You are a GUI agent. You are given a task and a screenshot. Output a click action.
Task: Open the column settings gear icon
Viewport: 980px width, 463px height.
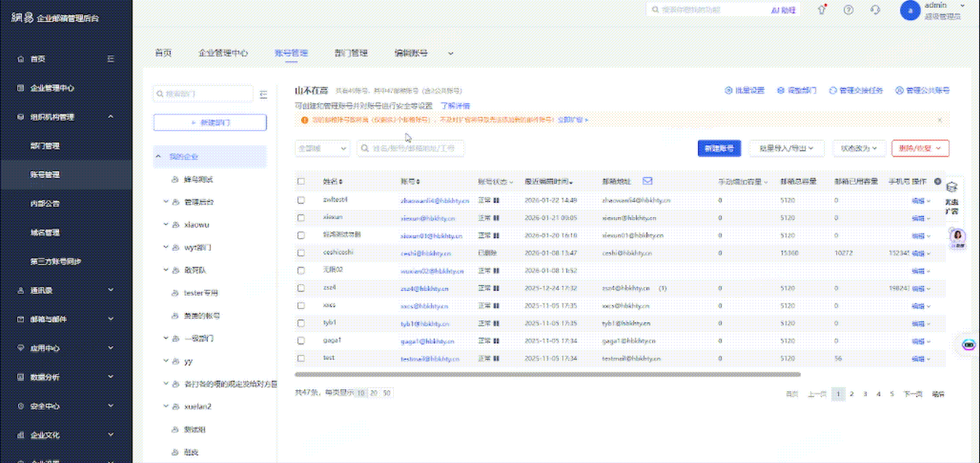pyautogui.click(x=938, y=181)
